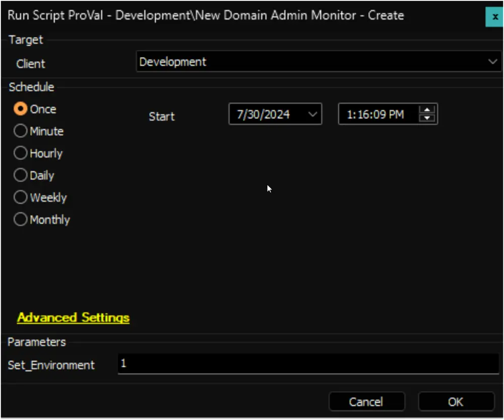Close the Run Script dialog
The image size is (504, 420).
tap(494, 17)
